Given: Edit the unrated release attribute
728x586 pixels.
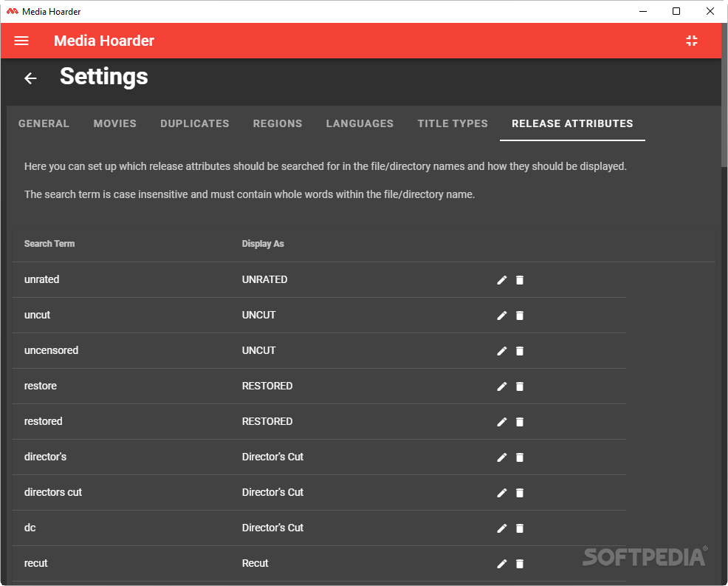Looking at the screenshot, I should click(x=501, y=279).
